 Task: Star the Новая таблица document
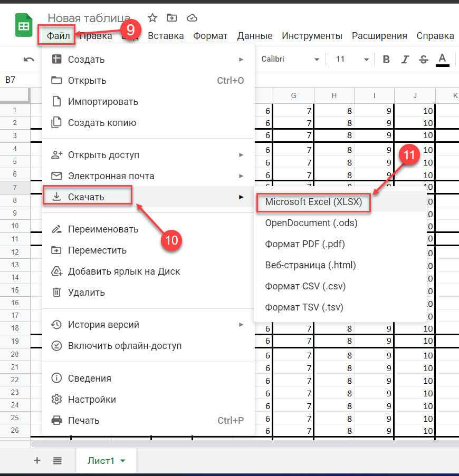pos(152,18)
